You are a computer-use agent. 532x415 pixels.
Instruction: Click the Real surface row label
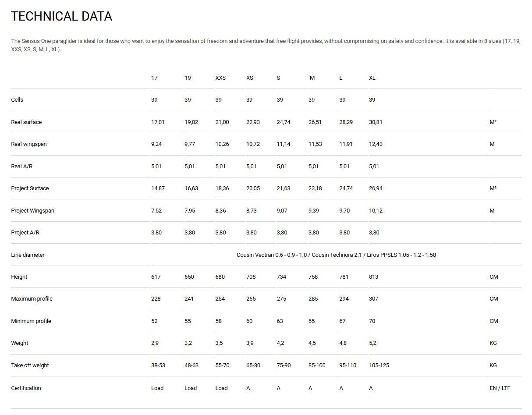pyautogui.click(x=26, y=122)
